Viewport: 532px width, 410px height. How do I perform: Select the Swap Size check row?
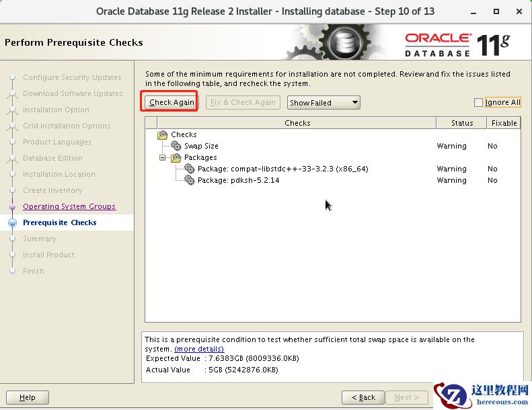(x=332, y=146)
